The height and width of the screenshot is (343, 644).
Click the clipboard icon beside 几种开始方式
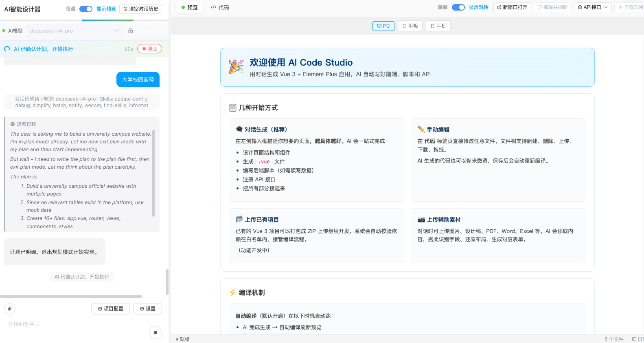pos(233,108)
